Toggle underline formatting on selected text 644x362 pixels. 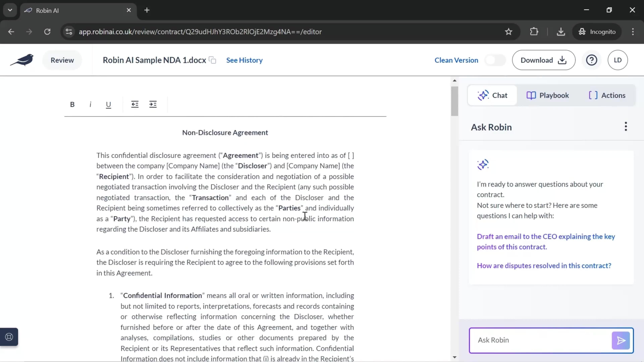(x=108, y=104)
